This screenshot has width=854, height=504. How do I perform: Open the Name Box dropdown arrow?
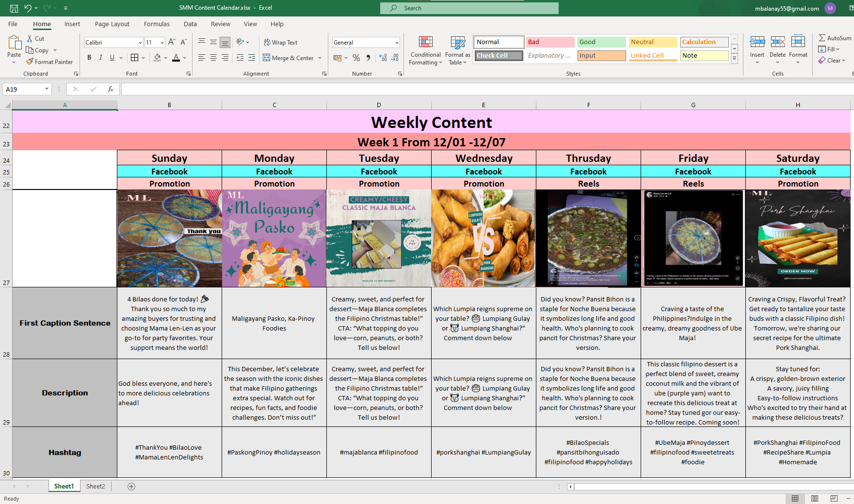point(47,89)
